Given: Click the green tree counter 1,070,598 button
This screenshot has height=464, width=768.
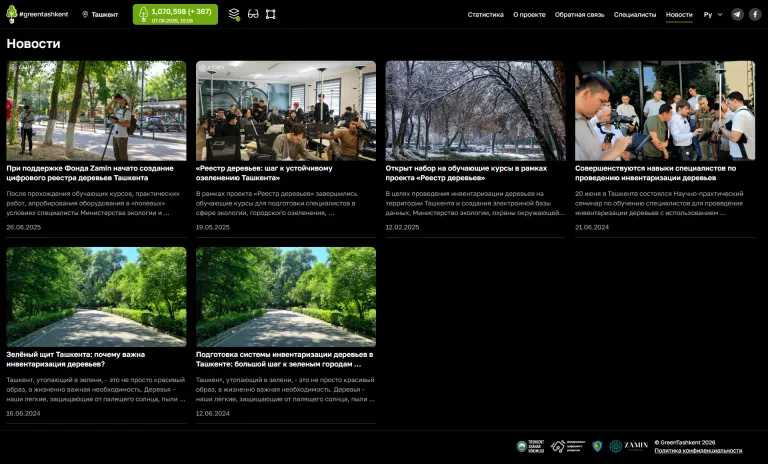Looking at the screenshot, I should pos(175,14).
